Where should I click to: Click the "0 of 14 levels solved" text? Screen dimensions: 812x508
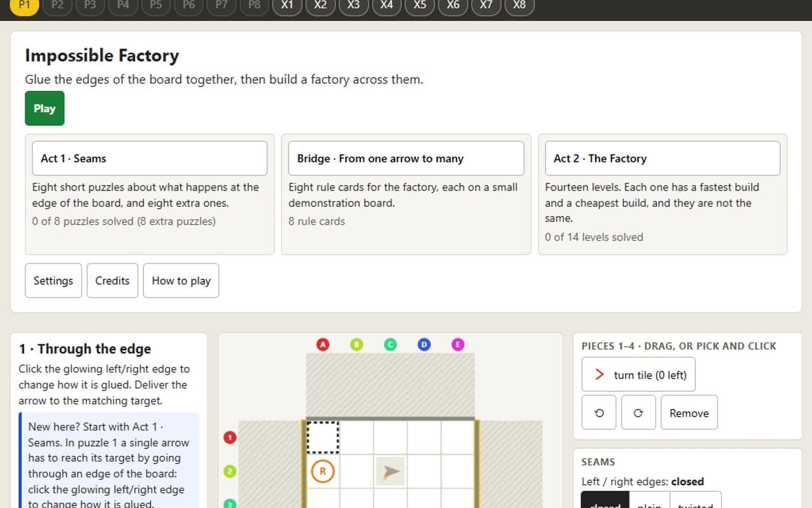pos(594,237)
